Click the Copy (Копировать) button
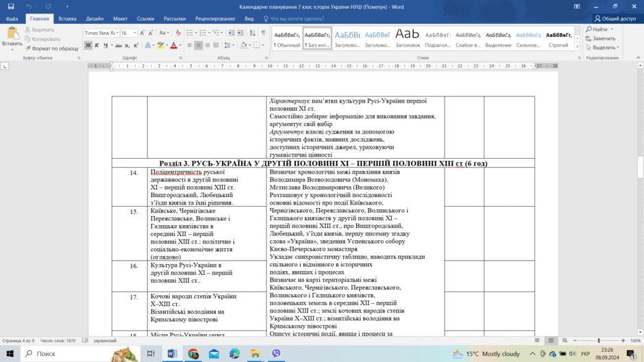The width and height of the screenshot is (644, 362). tap(42, 39)
